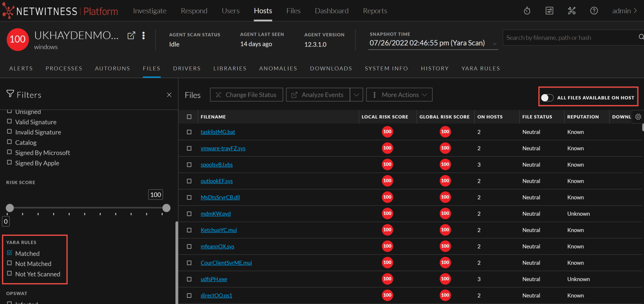Viewport: 644px width, 304px height.
Task: Click the search magnifier icon
Action: [x=641, y=37]
